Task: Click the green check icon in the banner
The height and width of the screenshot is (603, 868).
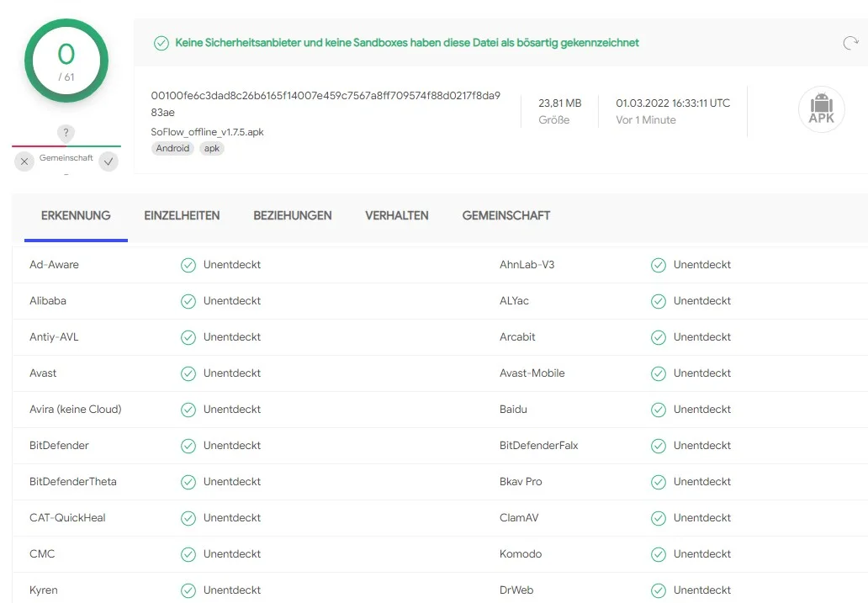Action: (x=161, y=43)
